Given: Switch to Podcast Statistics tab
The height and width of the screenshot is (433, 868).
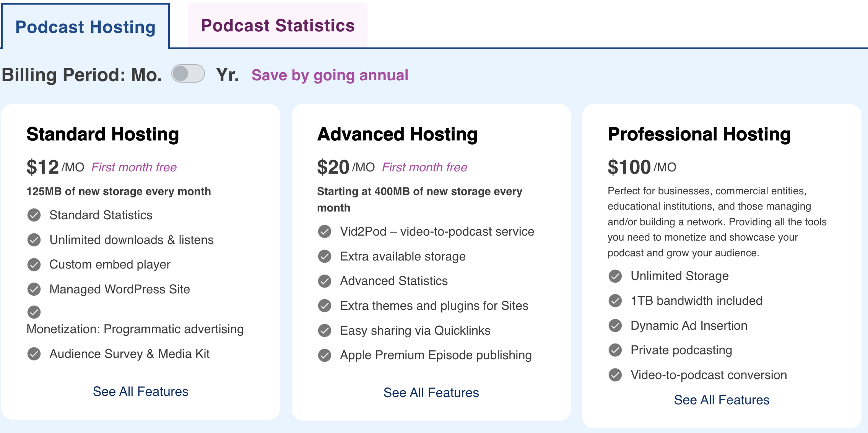Looking at the screenshot, I should [278, 26].
